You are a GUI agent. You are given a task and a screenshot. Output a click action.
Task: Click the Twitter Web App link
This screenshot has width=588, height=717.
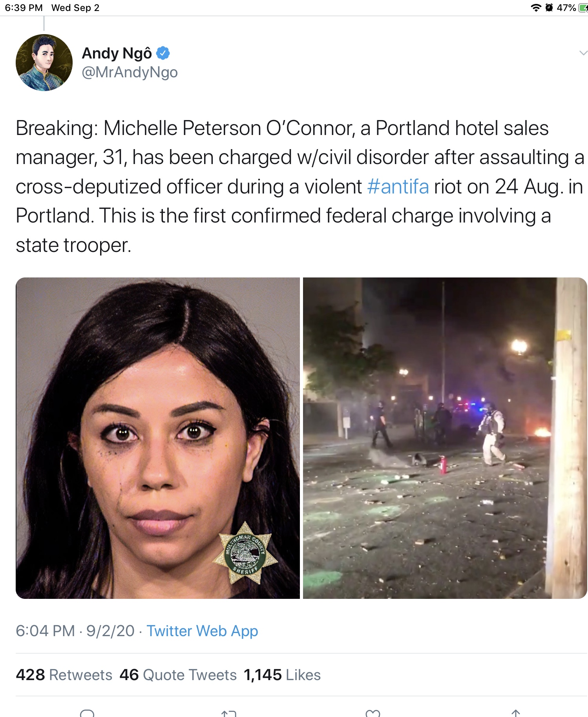coord(202,631)
